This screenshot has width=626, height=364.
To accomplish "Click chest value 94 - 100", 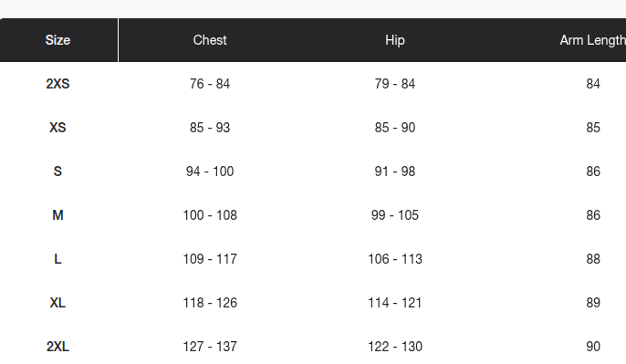I will pyautogui.click(x=210, y=172).
